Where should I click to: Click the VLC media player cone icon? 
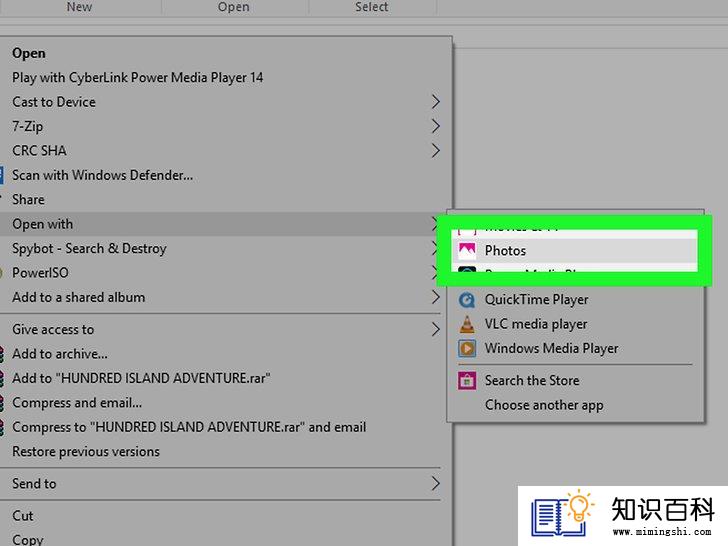467,324
